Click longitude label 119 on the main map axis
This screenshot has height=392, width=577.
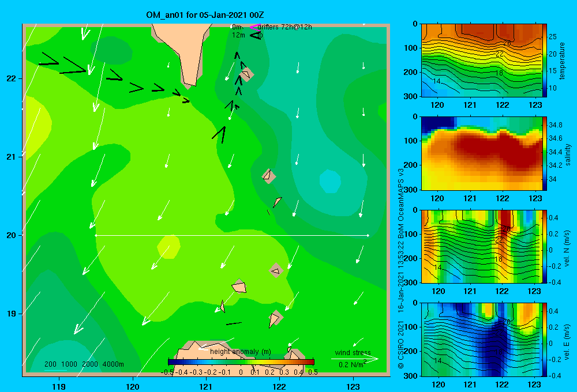pyautogui.click(x=59, y=386)
